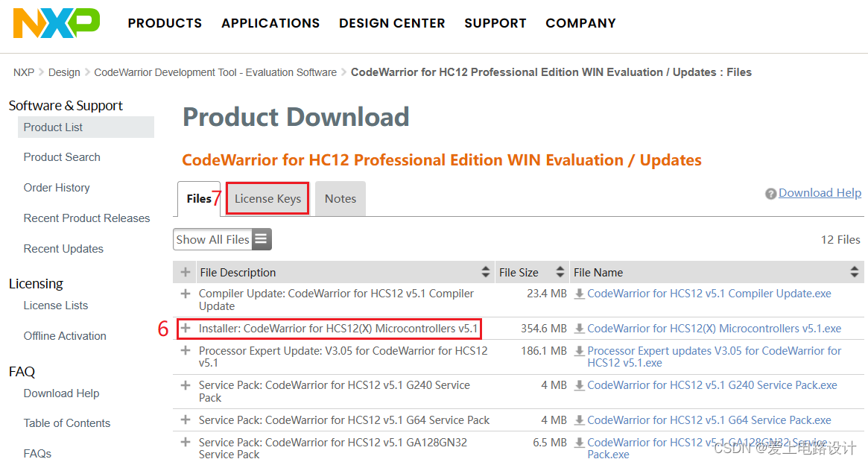Click download icon for Processor Expert updates
This screenshot has width=868, height=462.
[x=580, y=351]
